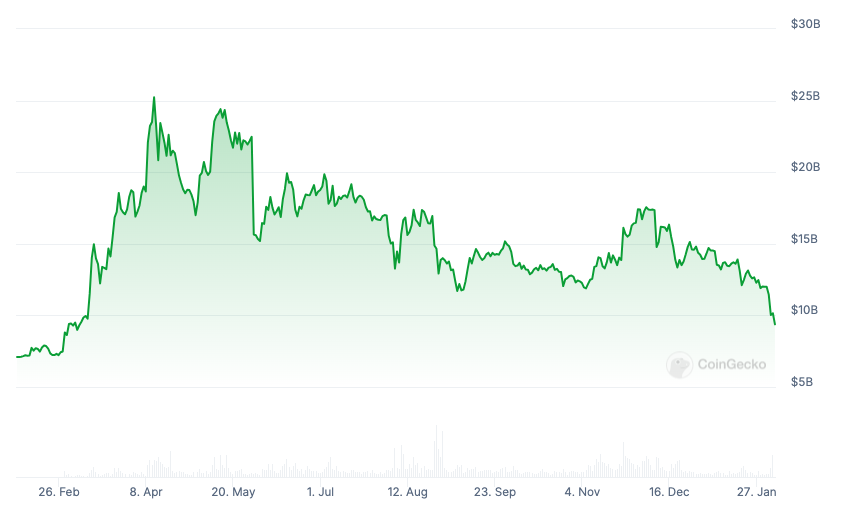Click the final endpoint of the green line

[x=775, y=323]
